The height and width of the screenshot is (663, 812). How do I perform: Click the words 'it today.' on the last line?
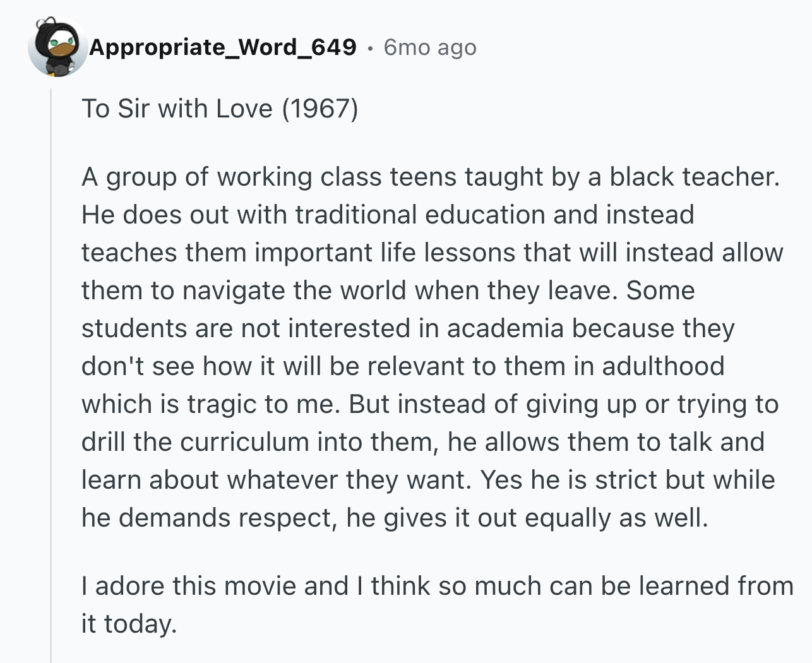(129, 624)
